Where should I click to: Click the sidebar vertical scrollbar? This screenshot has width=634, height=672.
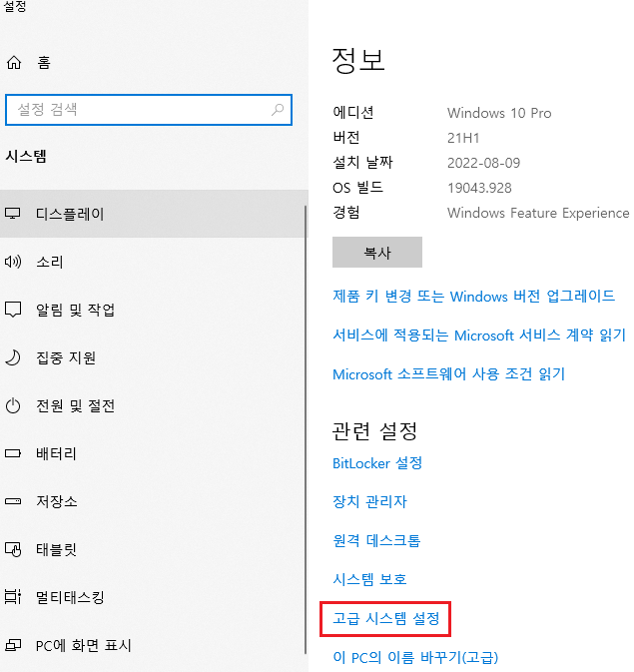306,429
